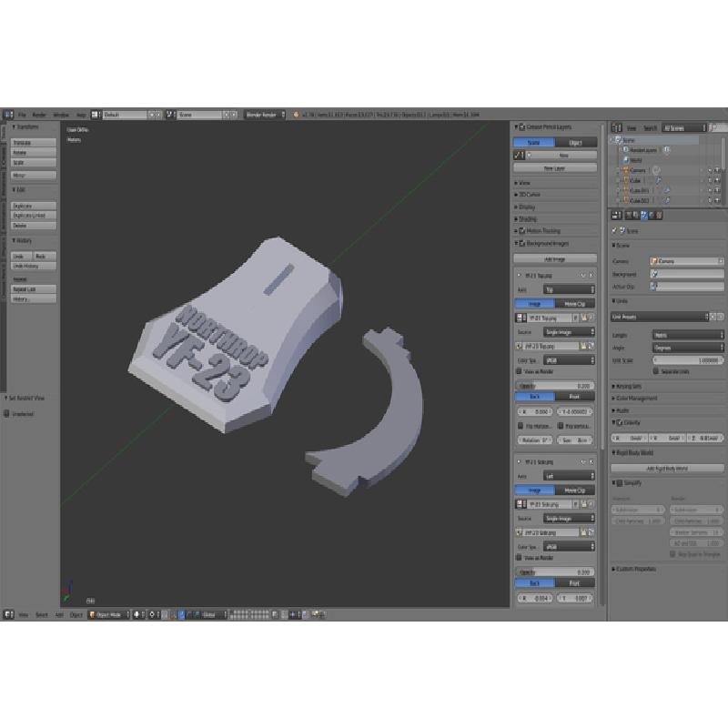
Task: Click the reload icon next to YF-23 Top.png path
Action: (591, 346)
